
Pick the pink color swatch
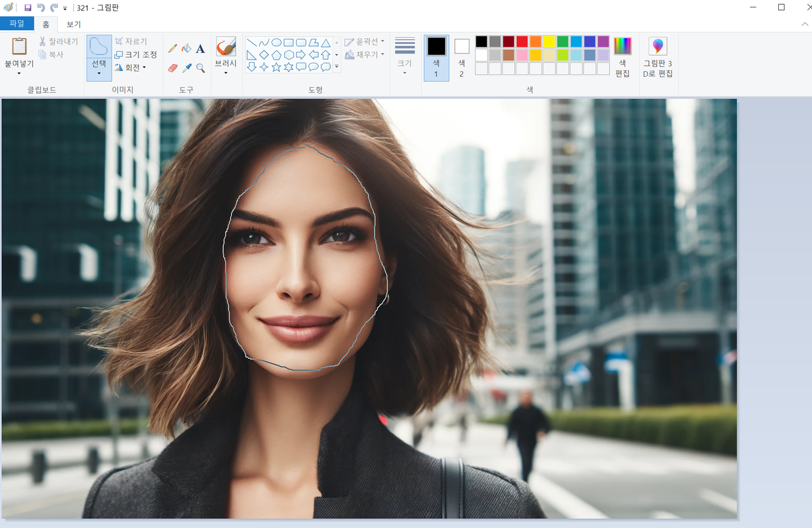click(x=522, y=55)
